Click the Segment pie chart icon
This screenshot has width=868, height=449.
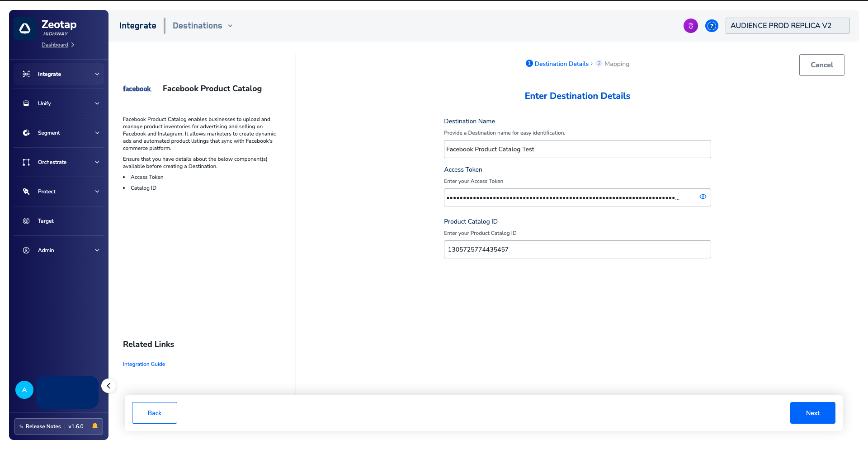[26, 133]
